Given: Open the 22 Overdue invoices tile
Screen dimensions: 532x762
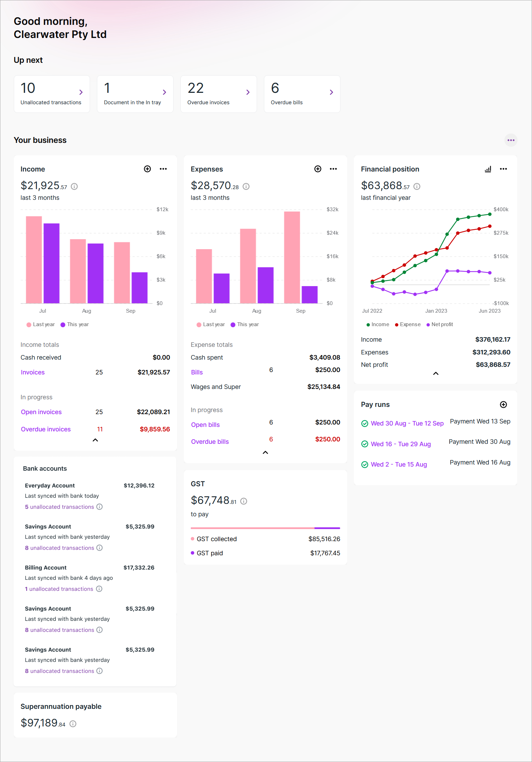Looking at the screenshot, I should [219, 94].
